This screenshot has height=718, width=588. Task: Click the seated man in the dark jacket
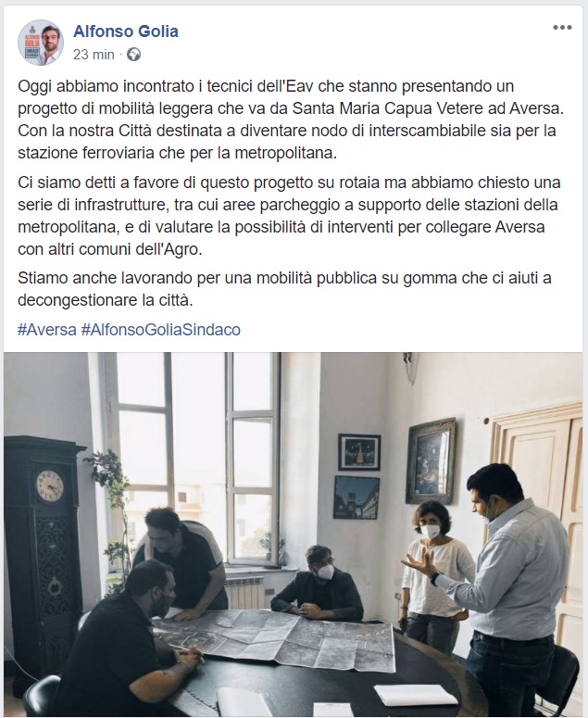[x=317, y=584]
